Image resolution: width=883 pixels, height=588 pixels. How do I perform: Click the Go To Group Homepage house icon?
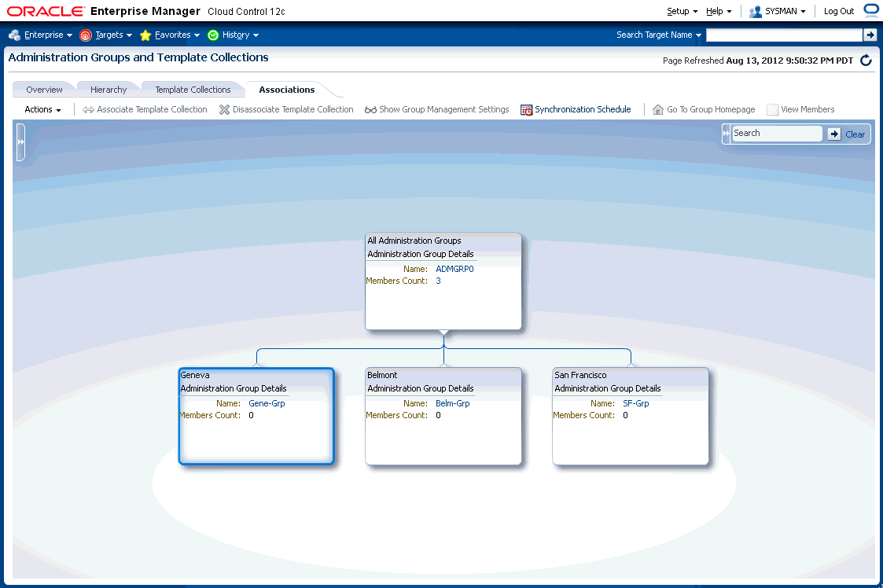(x=658, y=109)
